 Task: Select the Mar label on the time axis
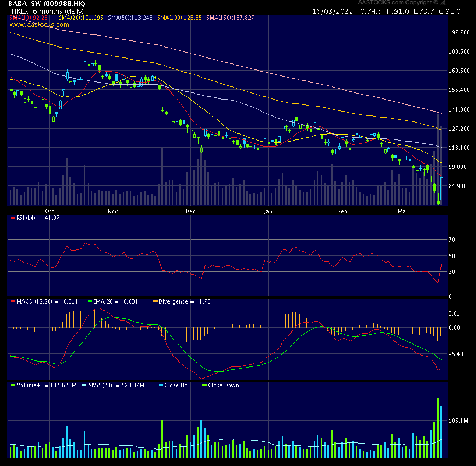tap(403, 211)
